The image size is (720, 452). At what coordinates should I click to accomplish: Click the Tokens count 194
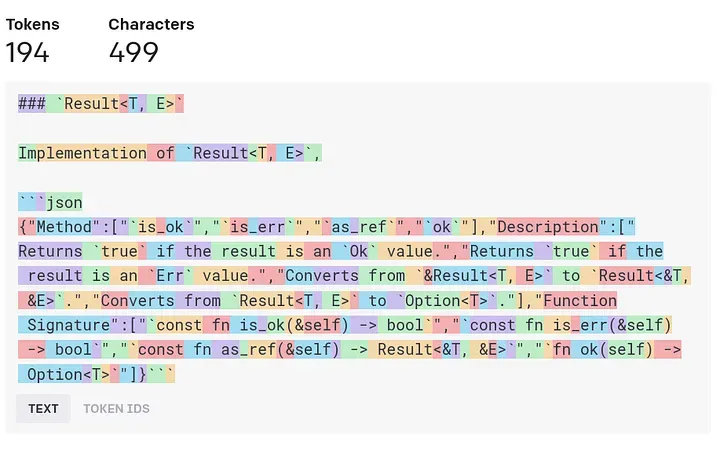click(27, 52)
